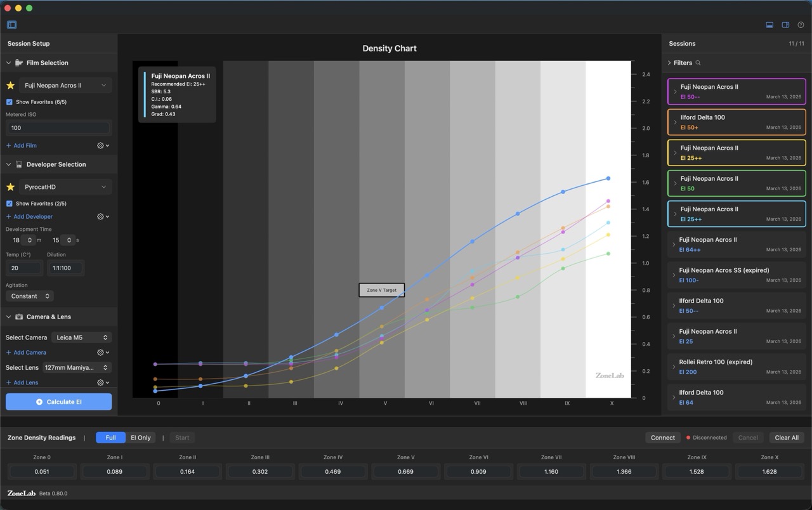The width and height of the screenshot is (812, 510).
Task: Switch readings mode to Full
Action: coord(110,438)
